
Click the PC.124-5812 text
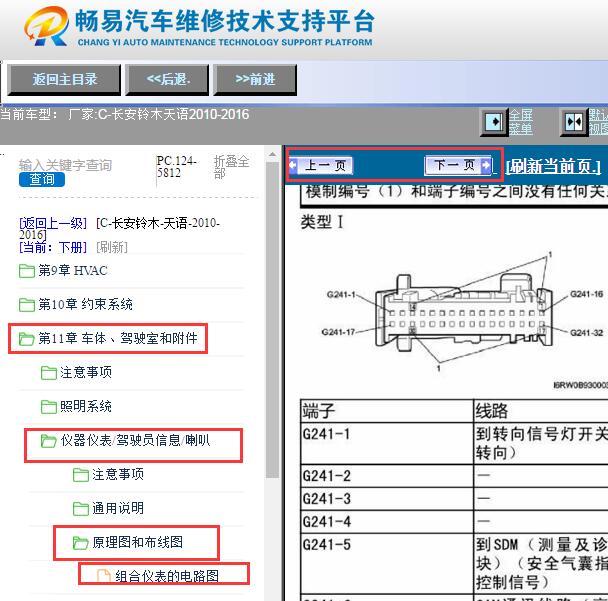click(176, 167)
